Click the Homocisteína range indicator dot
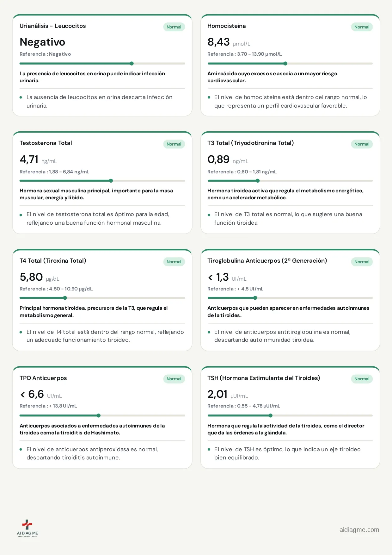Viewport: 392px width, 555px height. [x=285, y=64]
